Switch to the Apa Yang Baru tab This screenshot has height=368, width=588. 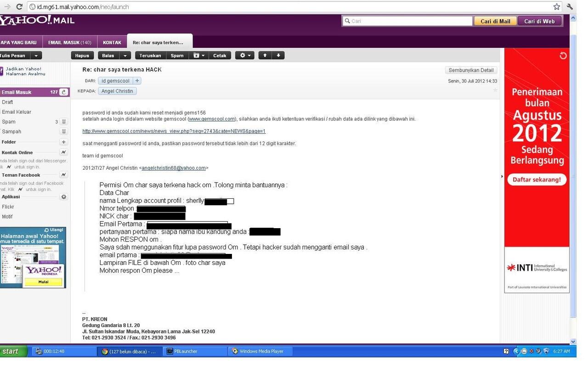pyautogui.click(x=20, y=42)
